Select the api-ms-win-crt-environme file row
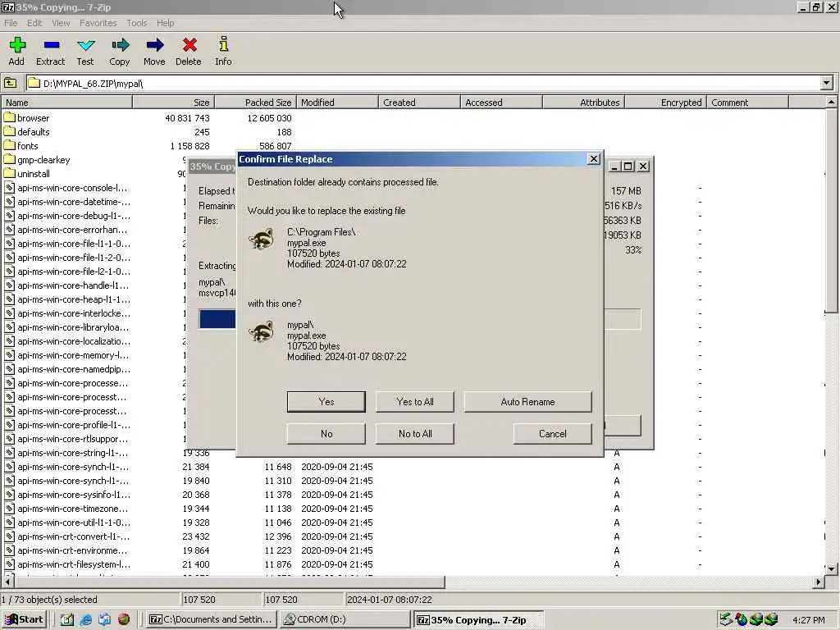Image resolution: width=840 pixels, height=630 pixels. pyautogui.click(x=413, y=550)
